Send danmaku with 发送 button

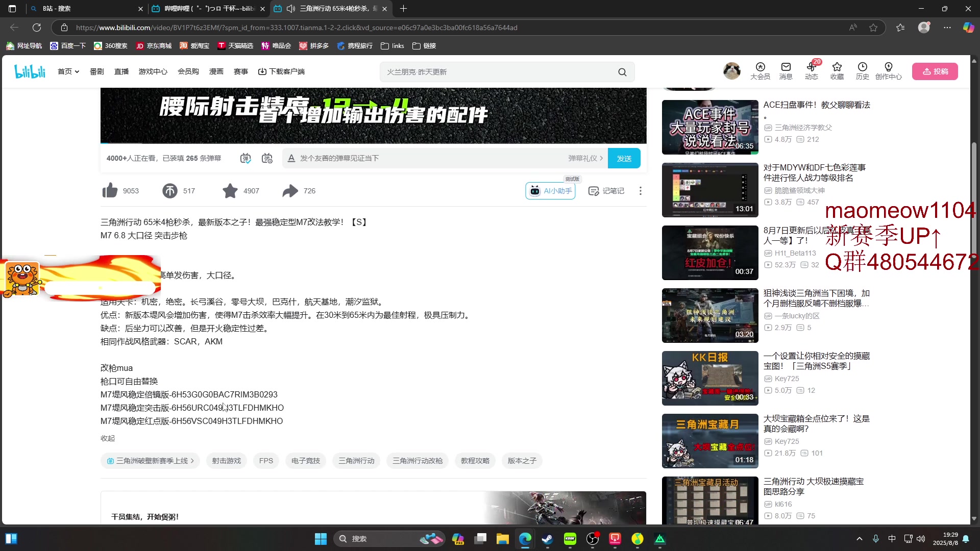click(x=624, y=159)
